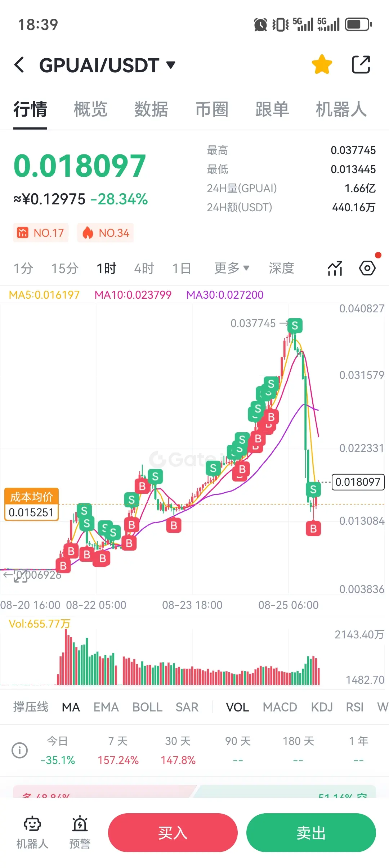Switch to the 币圈 tab

(212, 109)
